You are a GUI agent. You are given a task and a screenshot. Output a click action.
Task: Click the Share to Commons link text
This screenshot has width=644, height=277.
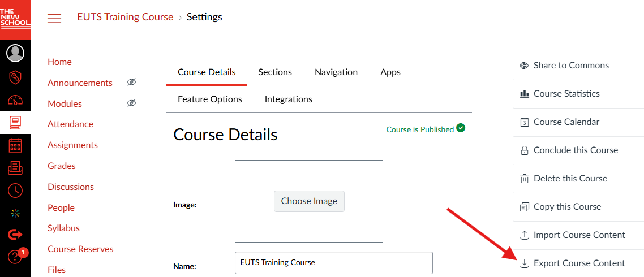572,66
